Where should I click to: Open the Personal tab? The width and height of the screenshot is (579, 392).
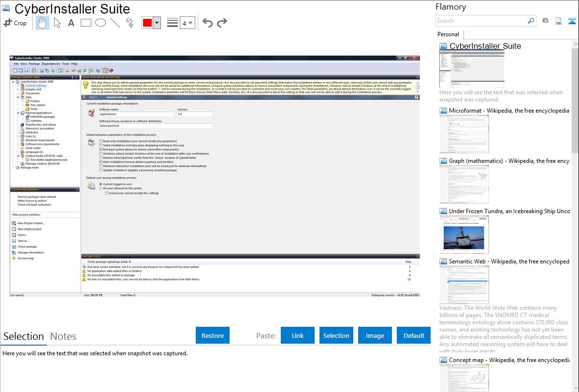point(449,34)
